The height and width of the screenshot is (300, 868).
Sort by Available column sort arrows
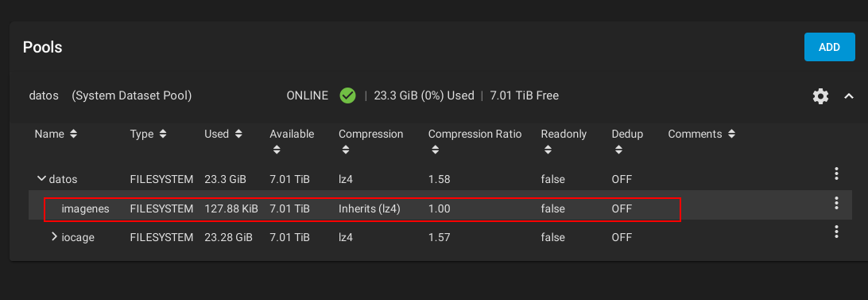click(277, 150)
